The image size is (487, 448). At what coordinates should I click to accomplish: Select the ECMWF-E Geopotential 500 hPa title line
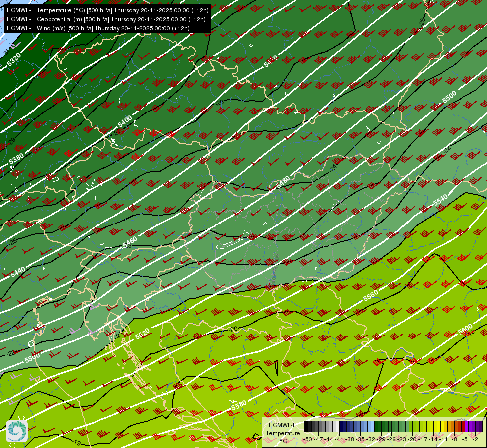tap(106, 19)
